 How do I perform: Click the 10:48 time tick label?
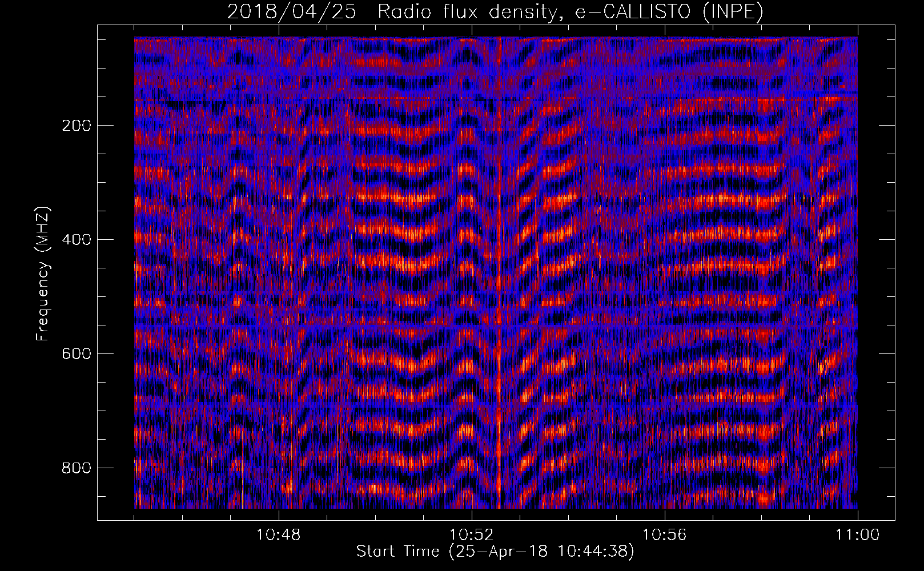[279, 535]
